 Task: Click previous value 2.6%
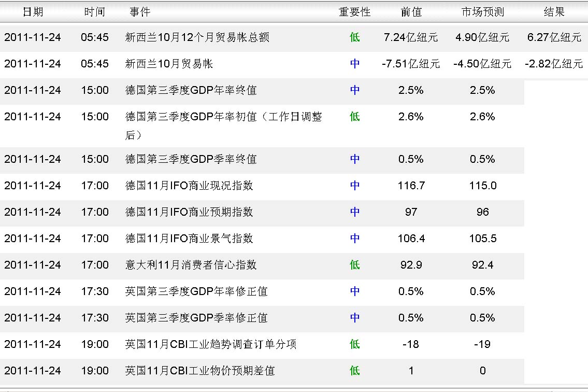(x=411, y=116)
